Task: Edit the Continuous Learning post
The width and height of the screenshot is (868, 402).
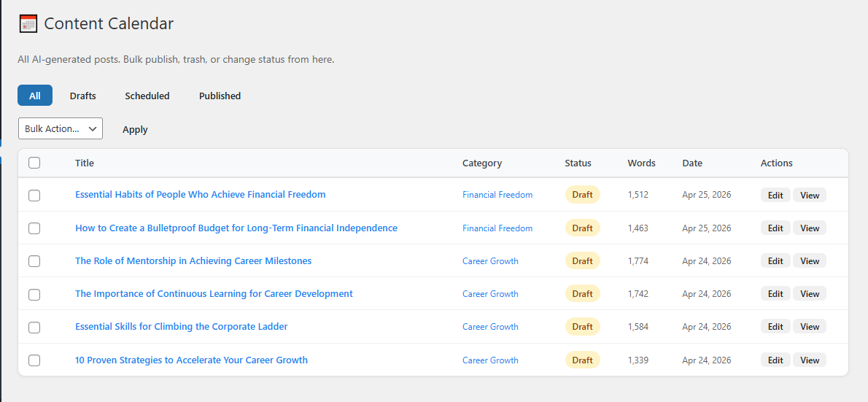Action: pyautogui.click(x=775, y=293)
